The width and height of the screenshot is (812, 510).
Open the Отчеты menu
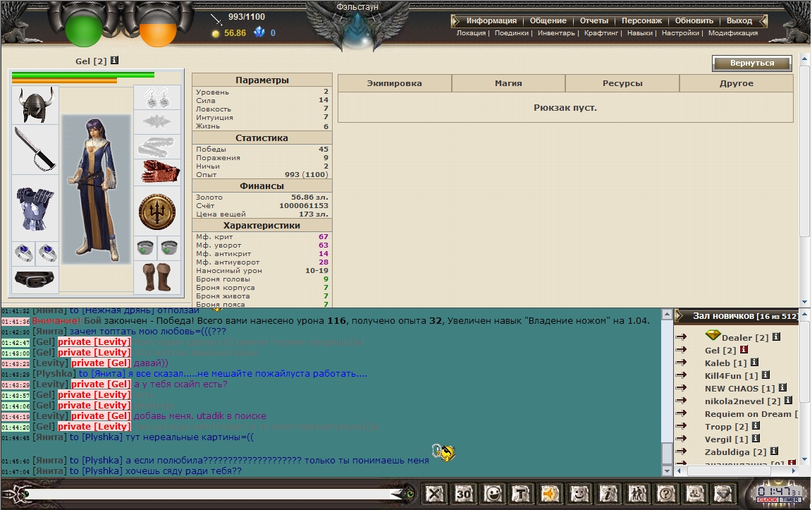[x=594, y=20]
